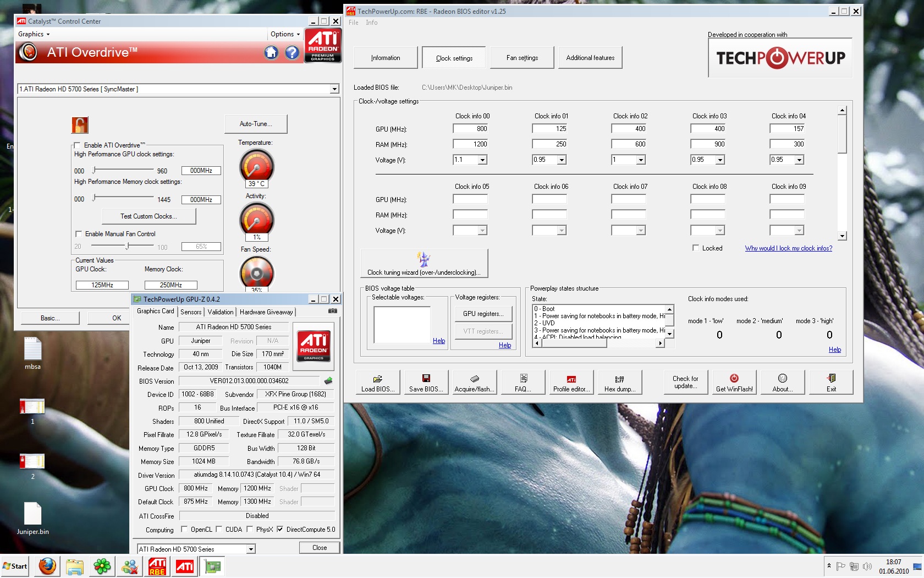Adjust fan speed slider in Overdrive

pos(128,246)
